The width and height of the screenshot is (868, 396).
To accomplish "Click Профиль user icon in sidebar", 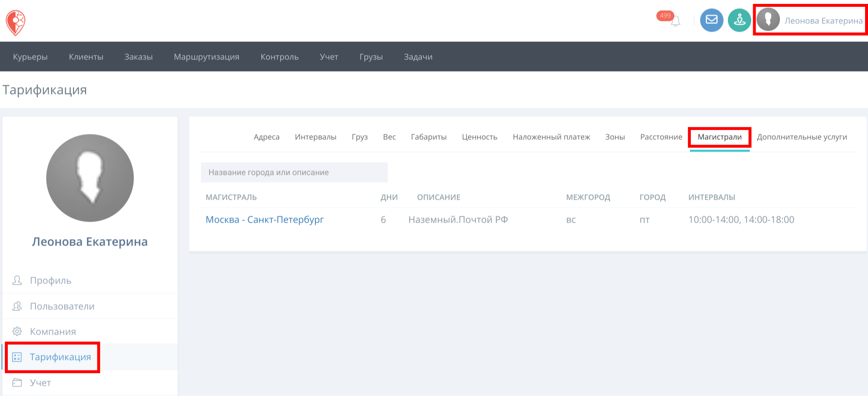I will pos(17,280).
